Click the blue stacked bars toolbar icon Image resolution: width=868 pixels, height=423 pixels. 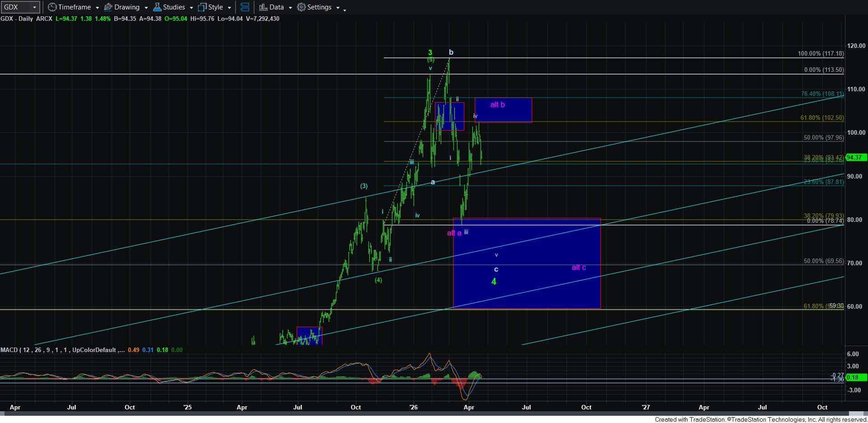245,7
